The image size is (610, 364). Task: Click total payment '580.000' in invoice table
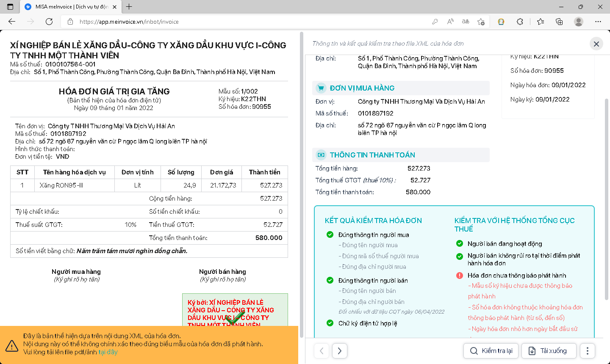click(x=269, y=238)
